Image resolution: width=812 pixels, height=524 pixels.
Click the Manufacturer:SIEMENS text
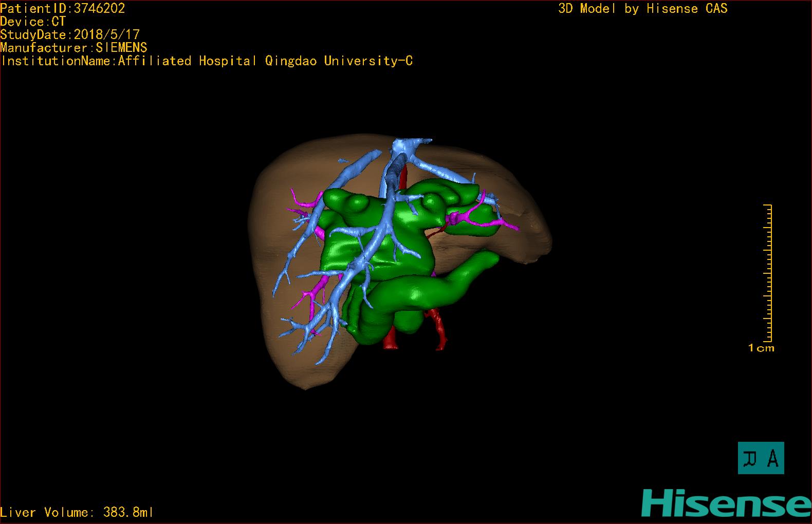click(73, 48)
